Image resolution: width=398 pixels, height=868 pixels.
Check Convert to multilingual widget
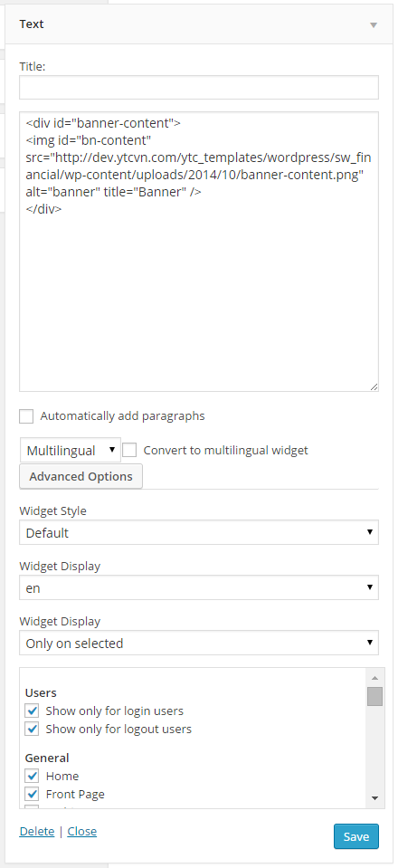coord(129,450)
